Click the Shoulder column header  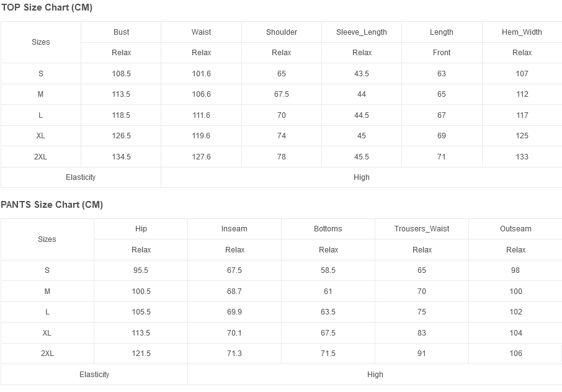point(282,32)
